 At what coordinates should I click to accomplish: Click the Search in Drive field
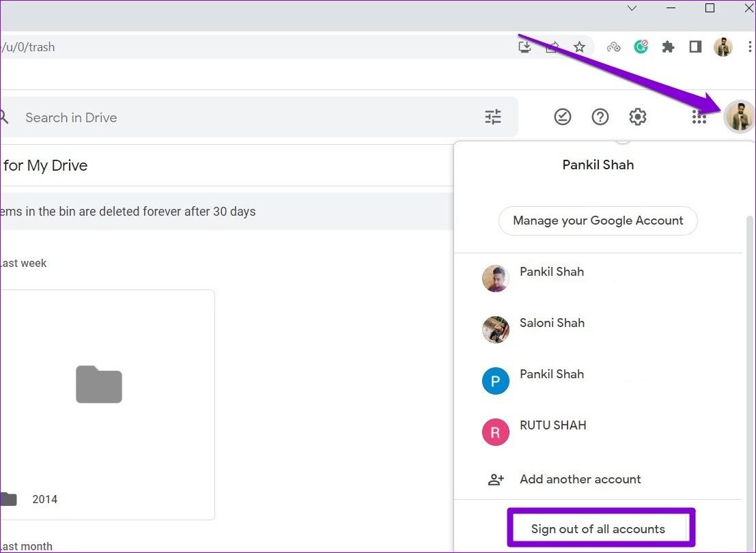(251, 117)
